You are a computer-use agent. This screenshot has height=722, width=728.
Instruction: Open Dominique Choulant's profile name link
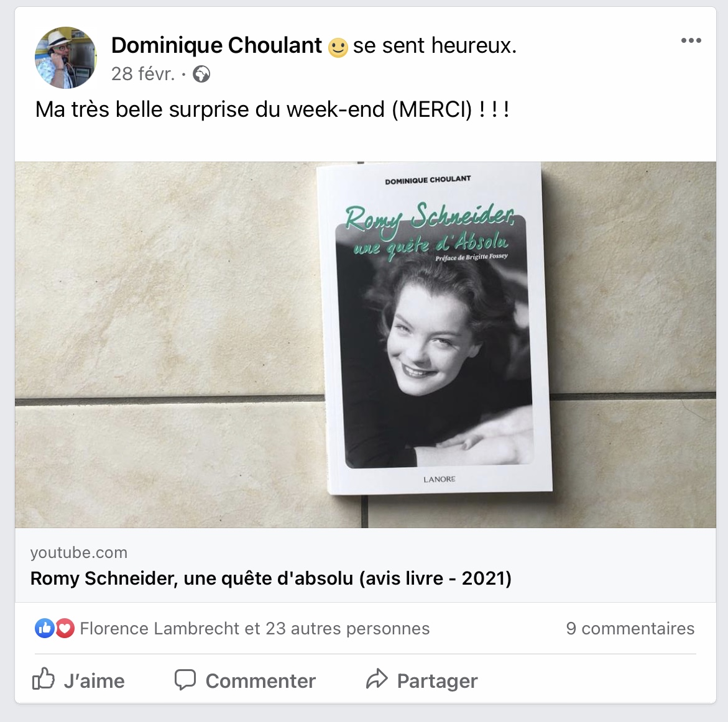pos(216,45)
